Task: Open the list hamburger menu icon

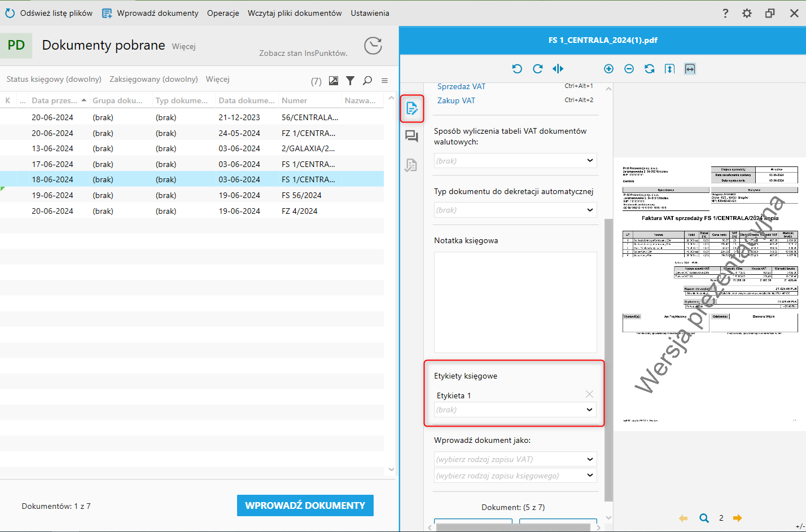Action: [384, 81]
